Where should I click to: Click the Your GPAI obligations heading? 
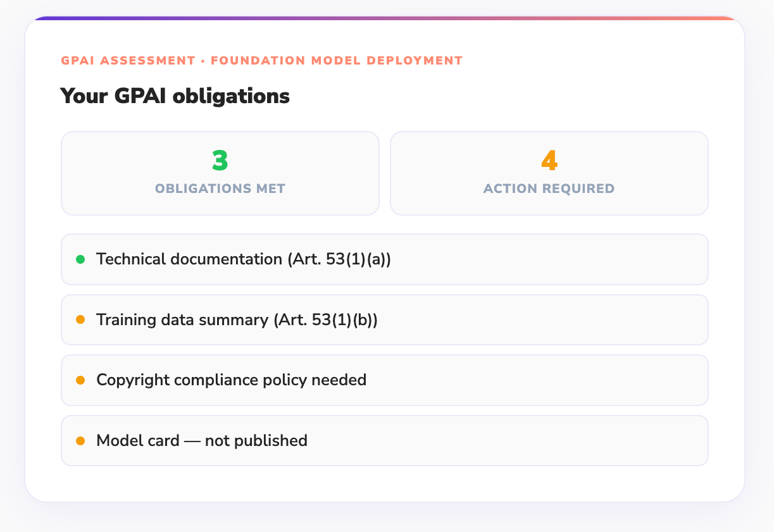tap(175, 96)
